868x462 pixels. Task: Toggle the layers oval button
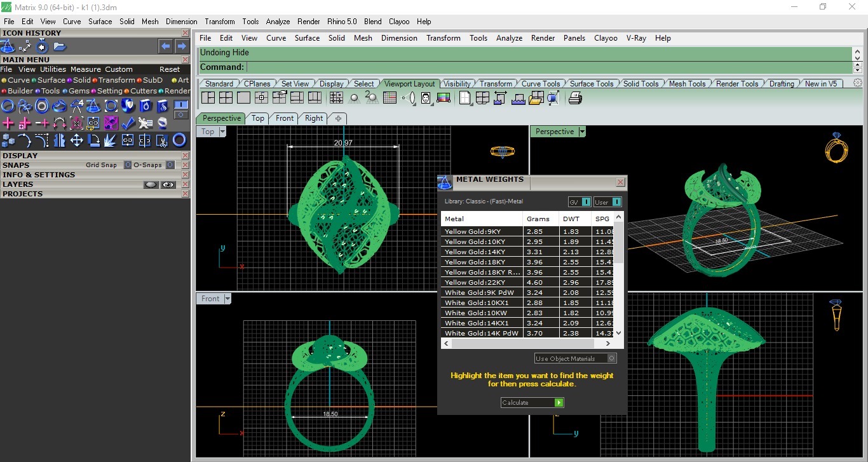click(151, 185)
